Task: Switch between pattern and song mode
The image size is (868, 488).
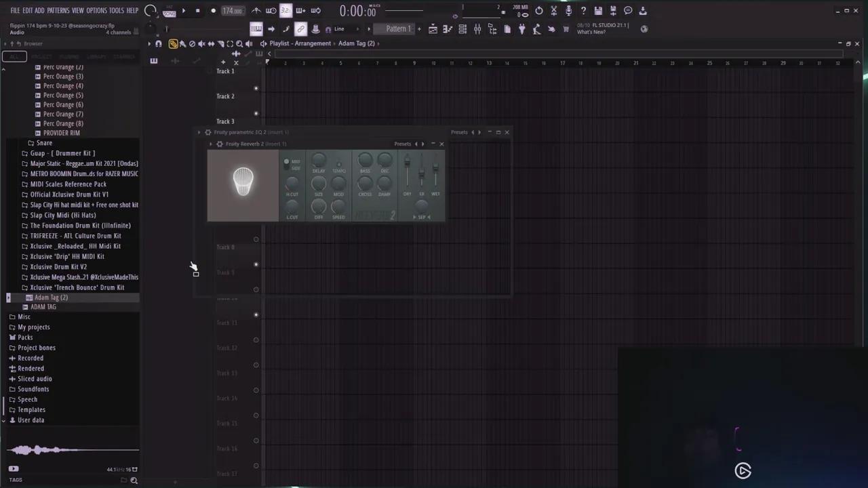Action: 169,12
